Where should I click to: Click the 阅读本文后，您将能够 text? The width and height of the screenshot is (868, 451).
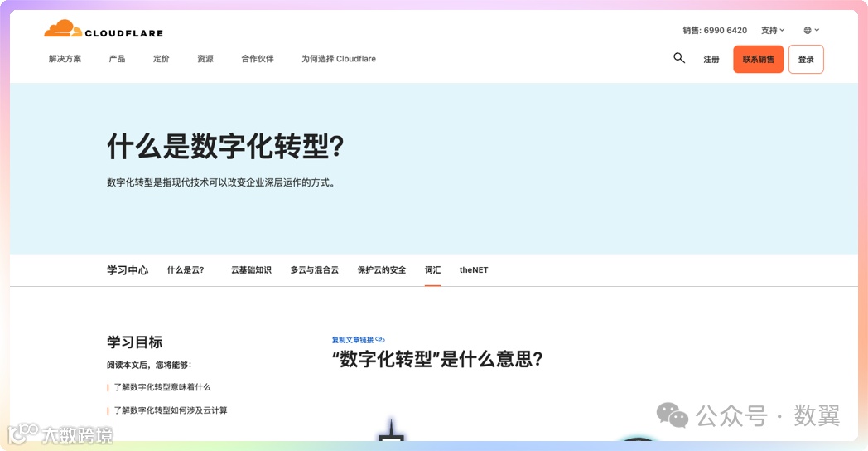click(x=149, y=365)
